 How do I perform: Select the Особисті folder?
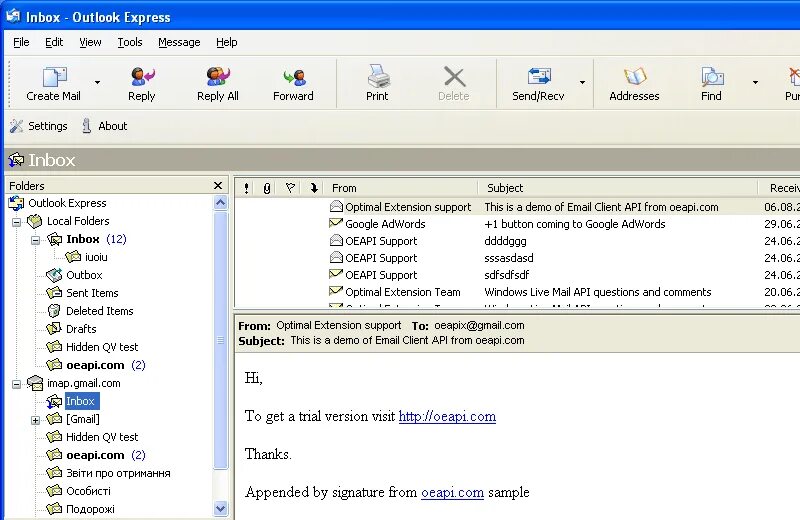(x=88, y=491)
